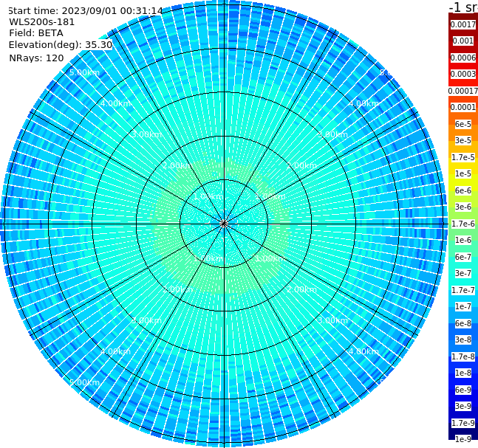Select the 3e-5 color scale label

pos(463,140)
